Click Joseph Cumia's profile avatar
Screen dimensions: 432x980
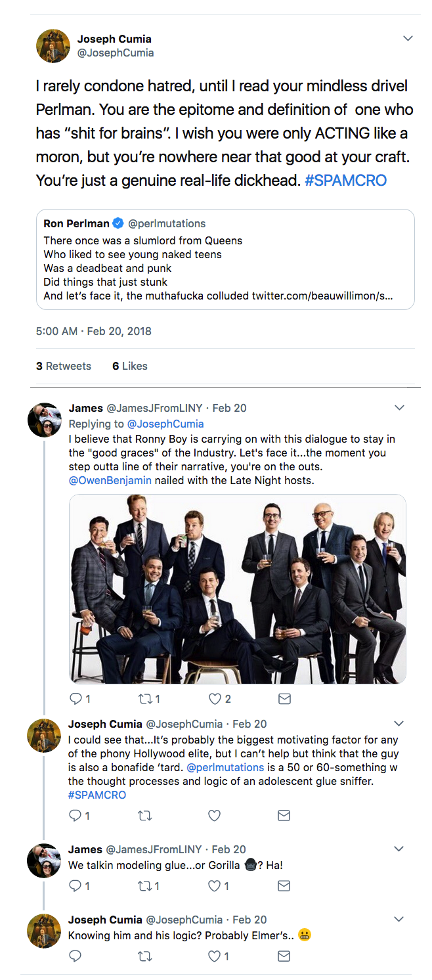[x=53, y=46]
